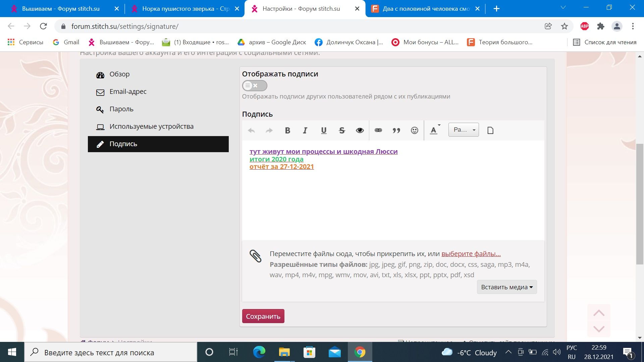644x362 pixels.
Task: Switch to the Email address section
Action: click(x=128, y=92)
